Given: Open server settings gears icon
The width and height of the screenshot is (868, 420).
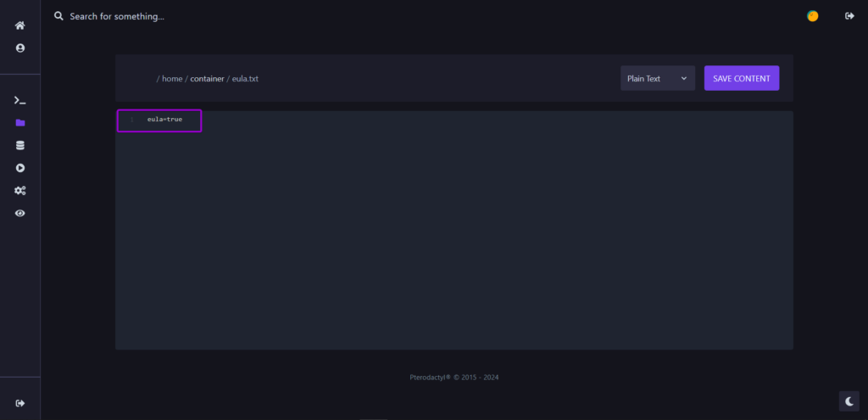Looking at the screenshot, I should (x=20, y=191).
